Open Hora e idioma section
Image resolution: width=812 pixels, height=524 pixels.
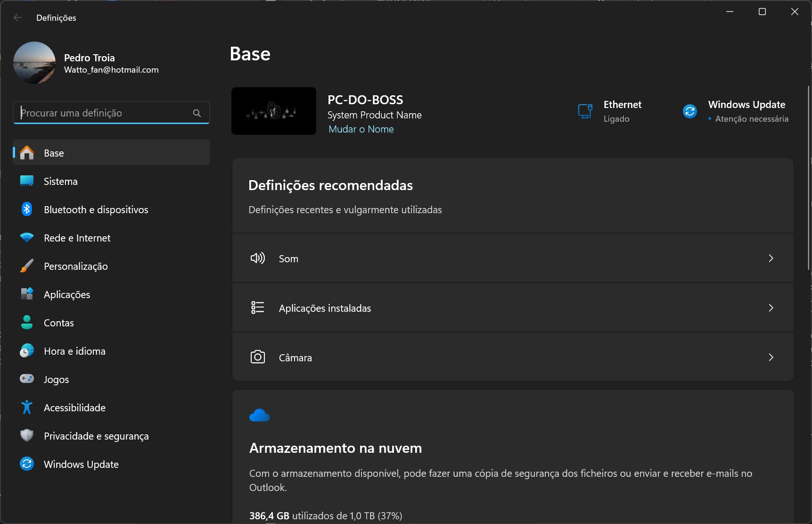(74, 351)
